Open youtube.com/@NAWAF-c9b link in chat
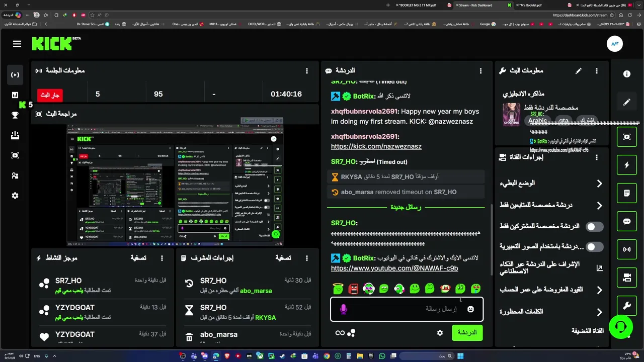 pos(394,268)
